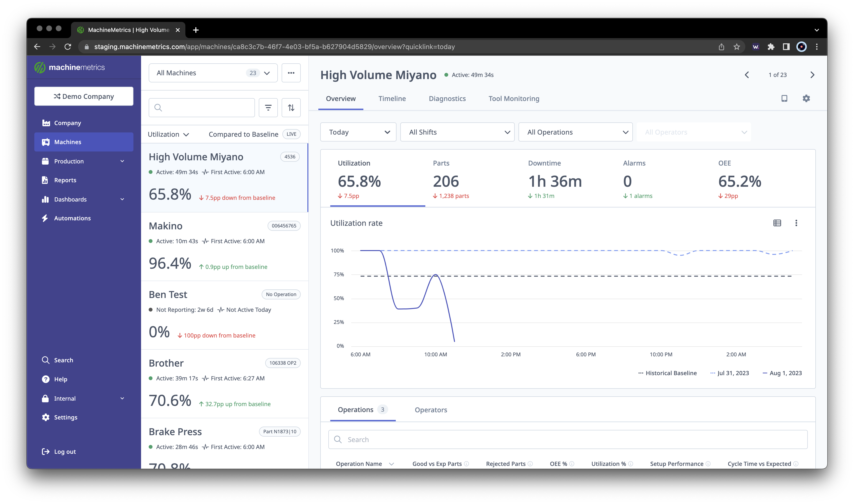Image resolution: width=854 pixels, height=504 pixels.
Task: Select the OEE metric card
Action: [758, 179]
